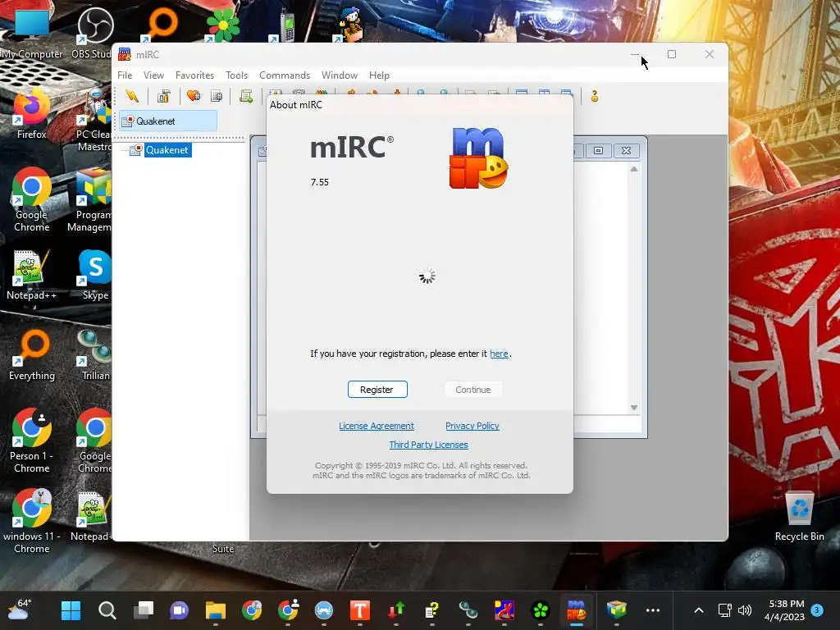This screenshot has height=630, width=840.
Task: Open the My Computer desktop icon
Action: tap(32, 33)
